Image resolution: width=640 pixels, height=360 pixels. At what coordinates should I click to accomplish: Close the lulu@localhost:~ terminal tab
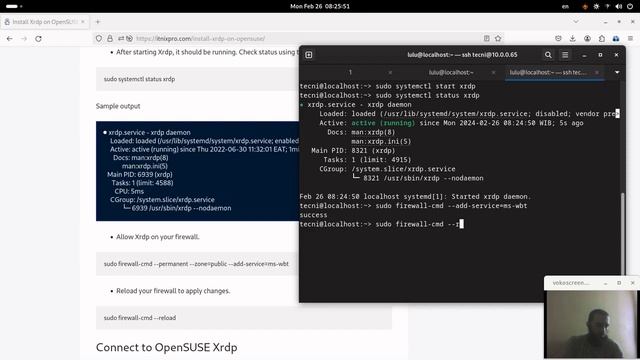coord(493,72)
